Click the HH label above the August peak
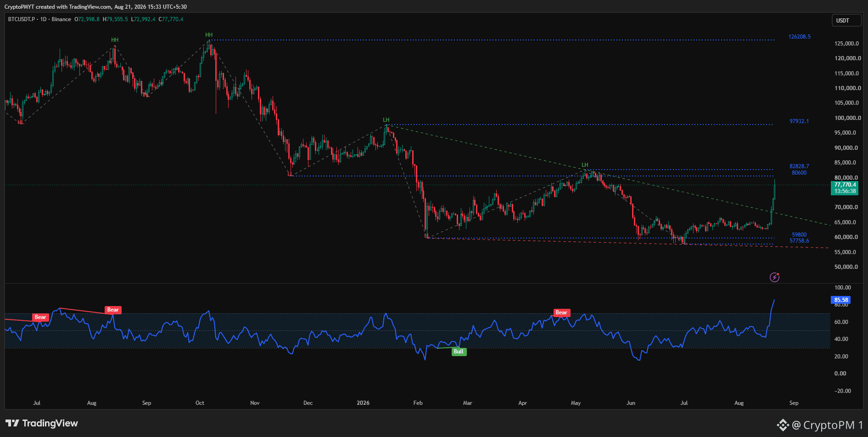The height and width of the screenshot is (437, 868). click(x=115, y=40)
